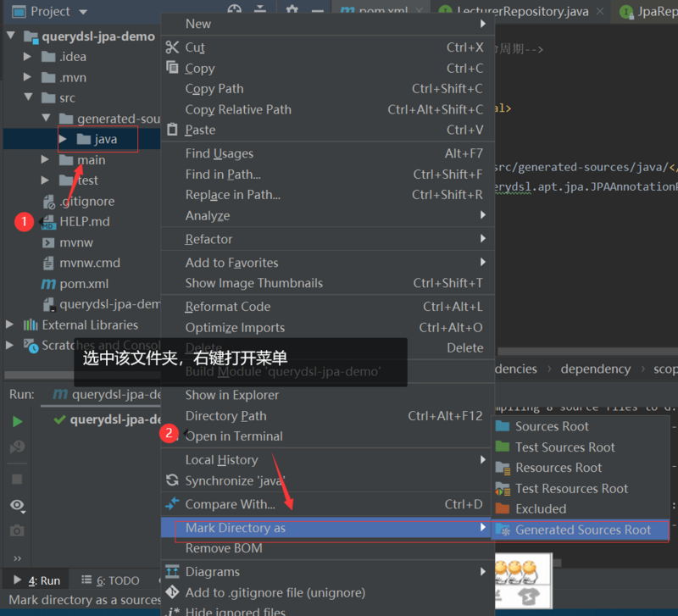Click the Stop square icon in Run panel

(17, 479)
